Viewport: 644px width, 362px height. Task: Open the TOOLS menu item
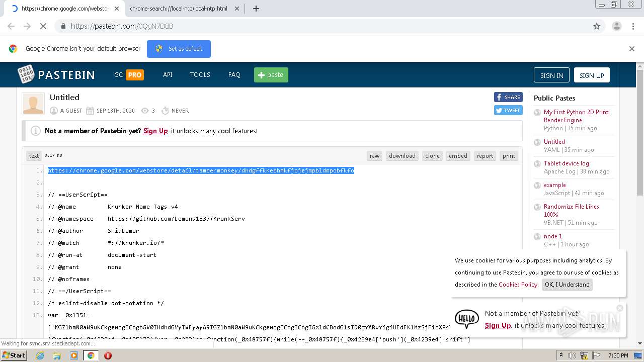click(x=200, y=74)
